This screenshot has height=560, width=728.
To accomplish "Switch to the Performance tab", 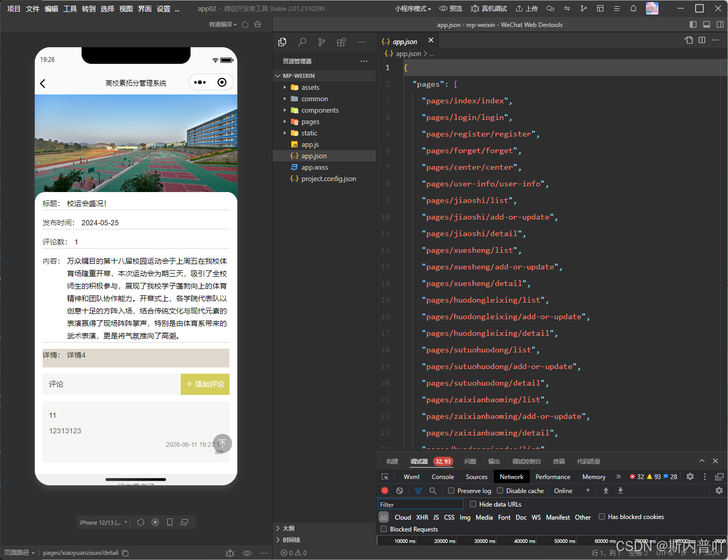I will 553,476.
